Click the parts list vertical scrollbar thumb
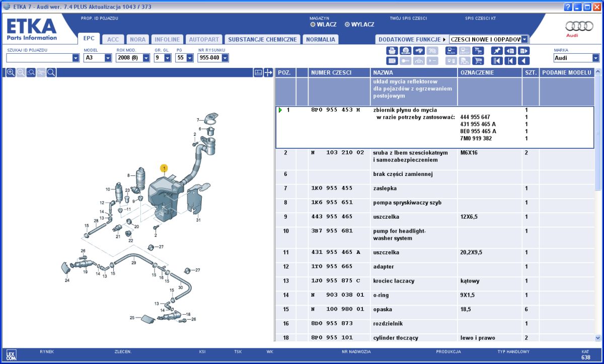 (x=598, y=133)
